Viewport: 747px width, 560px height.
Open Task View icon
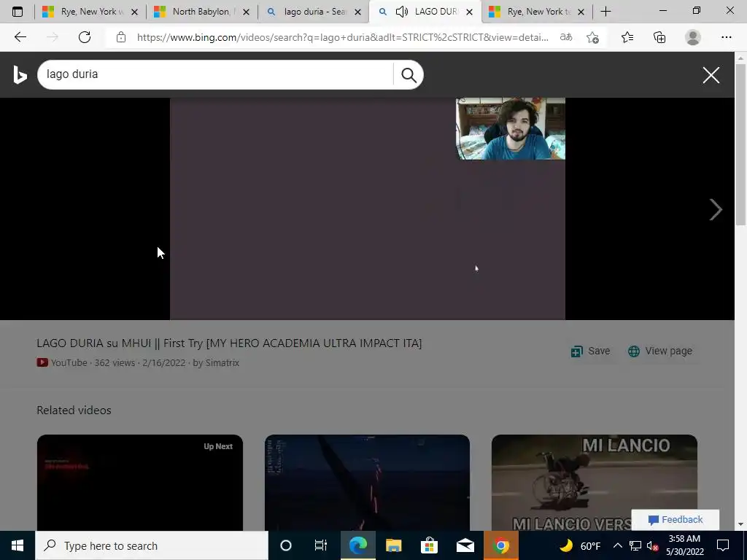pos(321,545)
